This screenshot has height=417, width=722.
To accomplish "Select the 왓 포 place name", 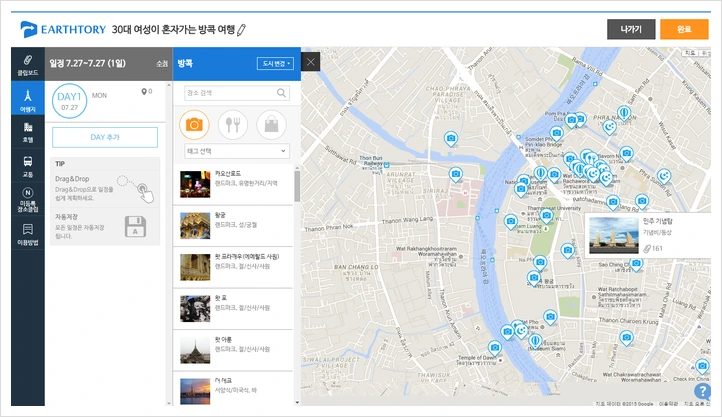I will point(221,298).
